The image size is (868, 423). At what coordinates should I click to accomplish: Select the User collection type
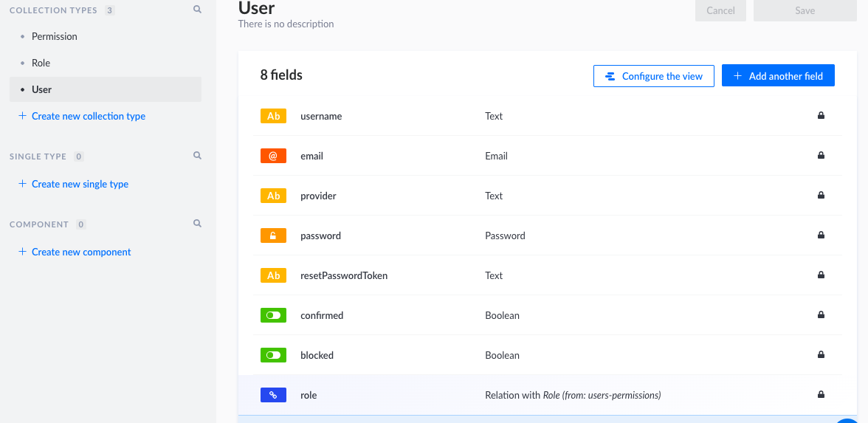point(41,89)
